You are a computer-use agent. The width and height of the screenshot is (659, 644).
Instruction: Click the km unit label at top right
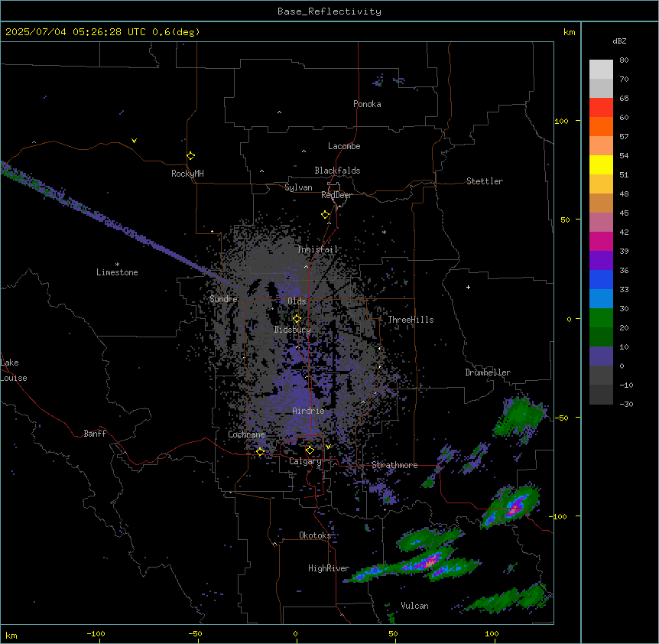569,32
